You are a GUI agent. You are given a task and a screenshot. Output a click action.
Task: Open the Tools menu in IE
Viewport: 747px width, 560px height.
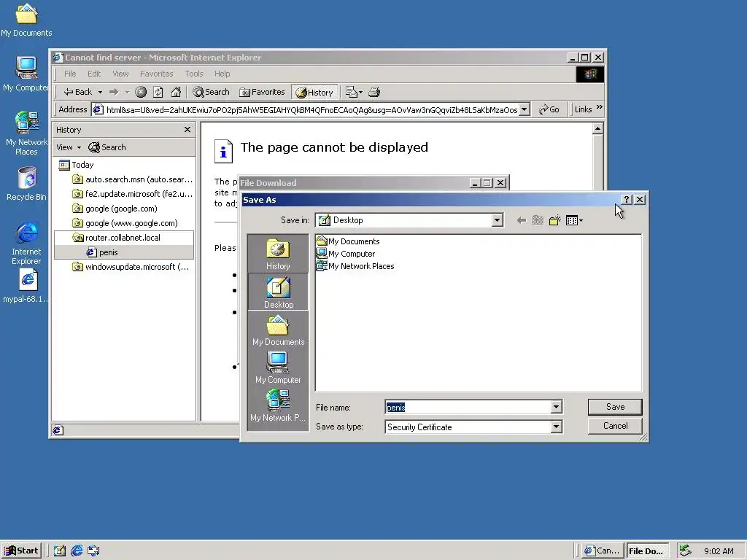pyautogui.click(x=194, y=74)
